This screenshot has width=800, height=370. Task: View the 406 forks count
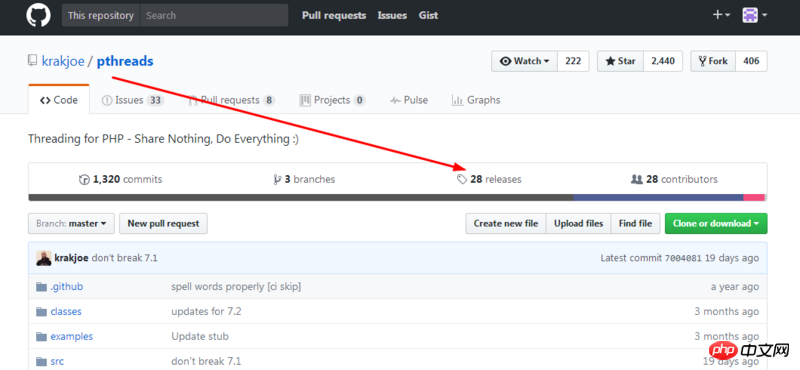751,61
